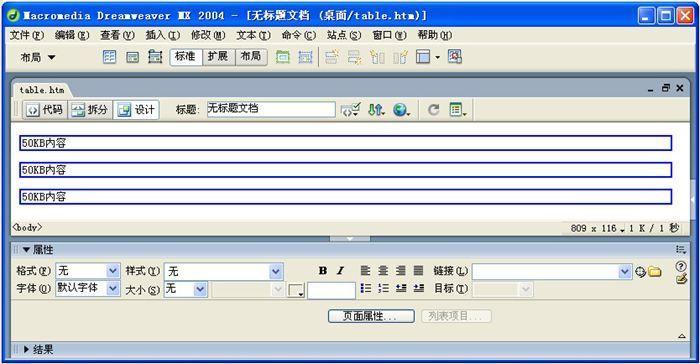Image resolution: width=700 pixels, height=364 pixels.
Task: Open the browser check errors icon
Action: 350,109
